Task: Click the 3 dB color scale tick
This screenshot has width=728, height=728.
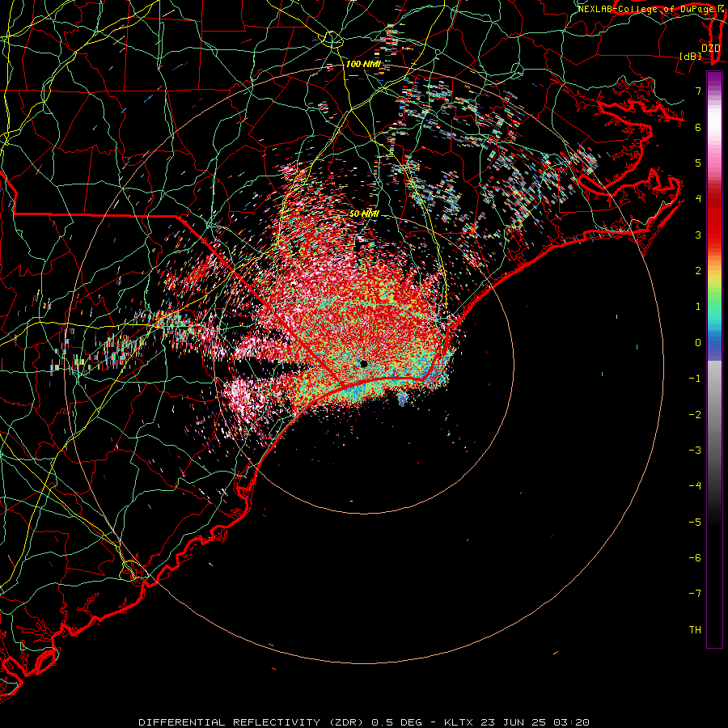Action: click(698, 235)
